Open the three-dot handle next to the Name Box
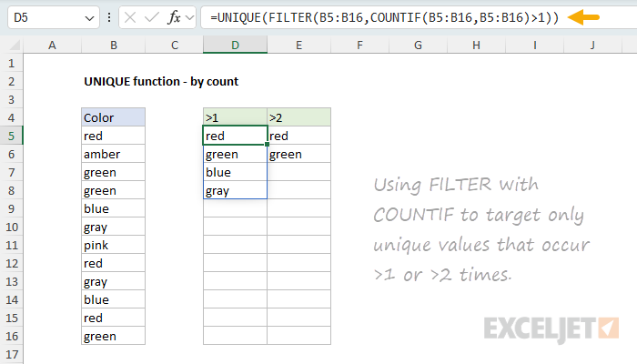This screenshot has height=364, width=637. click(x=109, y=17)
